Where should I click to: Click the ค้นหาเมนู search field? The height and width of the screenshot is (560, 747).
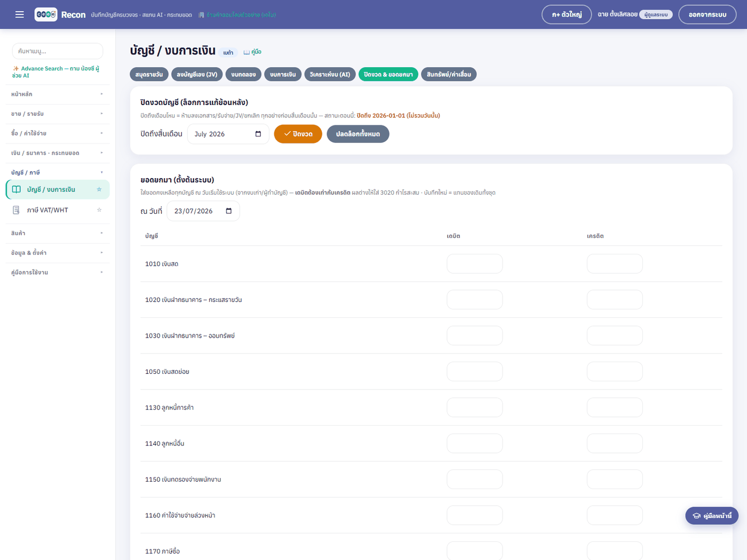[58, 51]
